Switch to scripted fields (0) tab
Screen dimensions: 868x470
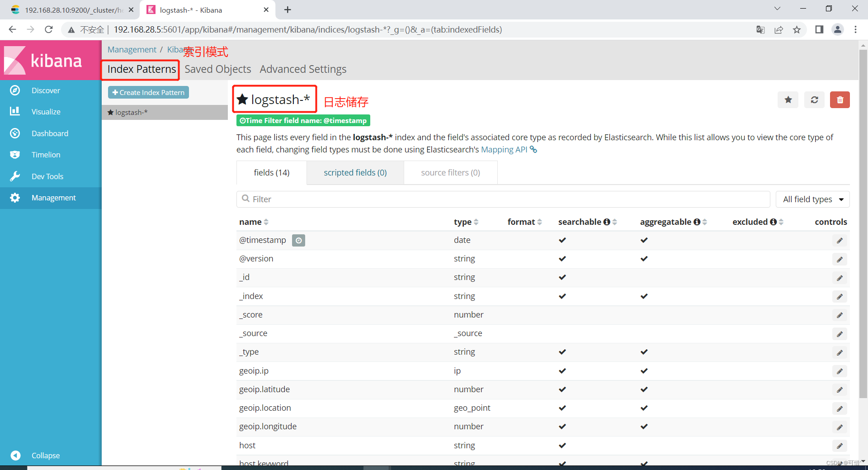tap(355, 172)
